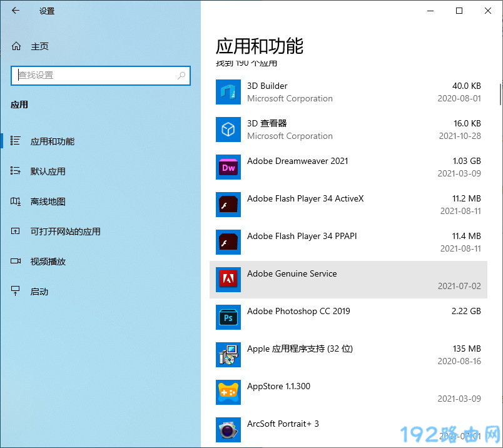Click the 3D 查看器 cube icon
This screenshot has width=503, height=448.
pos(228,130)
